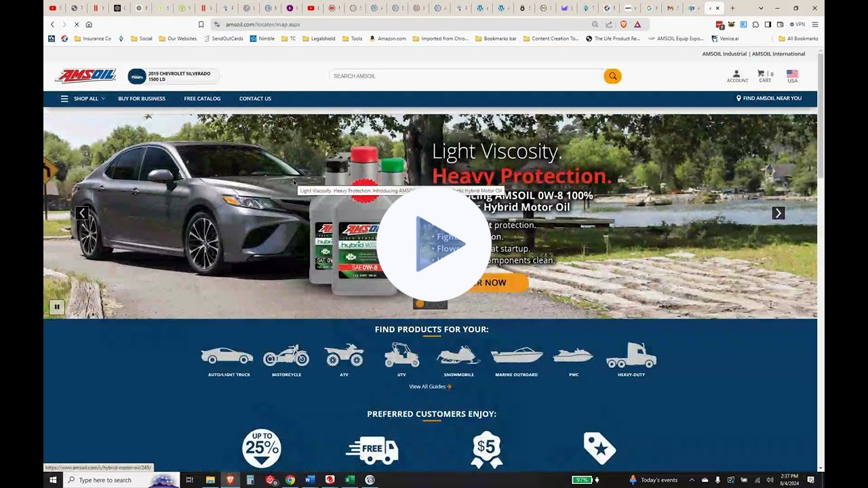868x488 pixels.
Task: Click the orange search magnifier icon
Action: [x=612, y=76]
